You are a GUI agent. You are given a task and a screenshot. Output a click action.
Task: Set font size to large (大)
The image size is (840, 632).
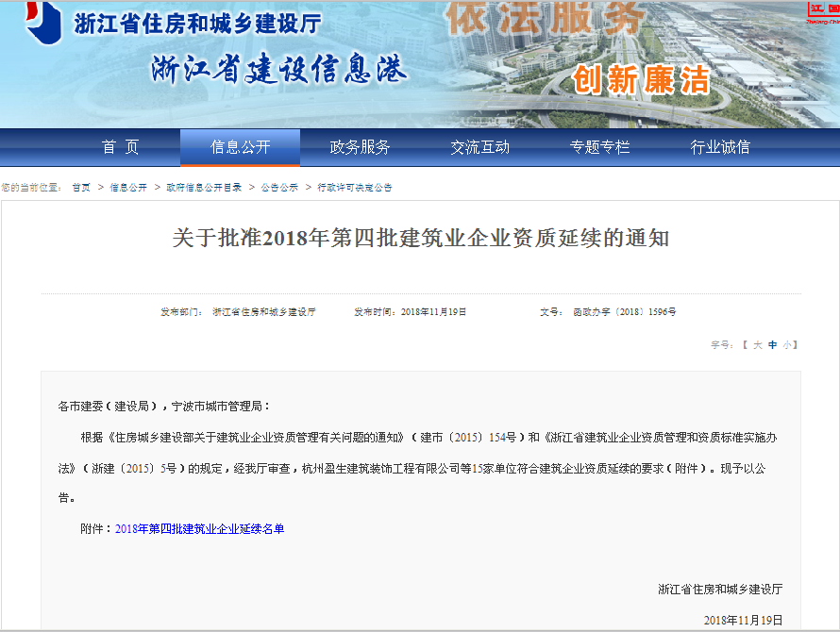pyautogui.click(x=757, y=345)
